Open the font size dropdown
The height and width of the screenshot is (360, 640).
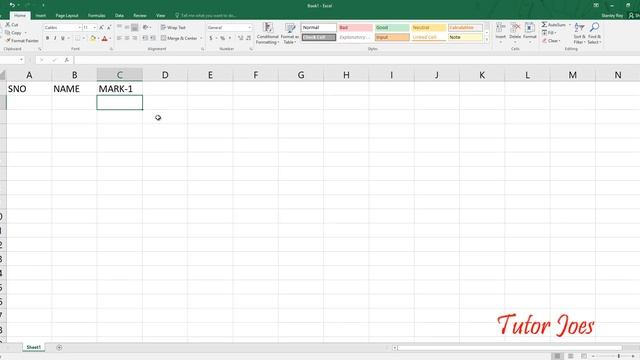coord(95,27)
